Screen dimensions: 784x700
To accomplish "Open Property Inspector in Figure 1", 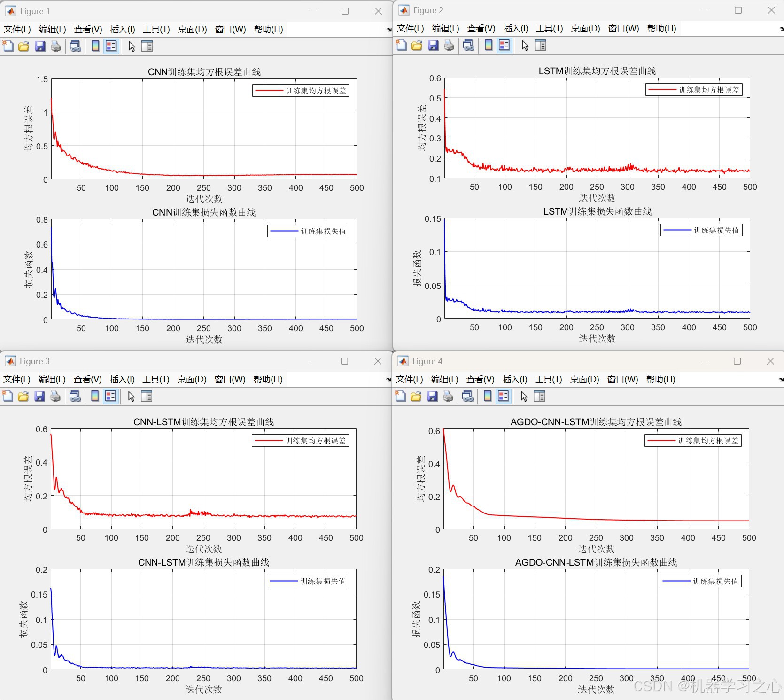I will tap(147, 46).
